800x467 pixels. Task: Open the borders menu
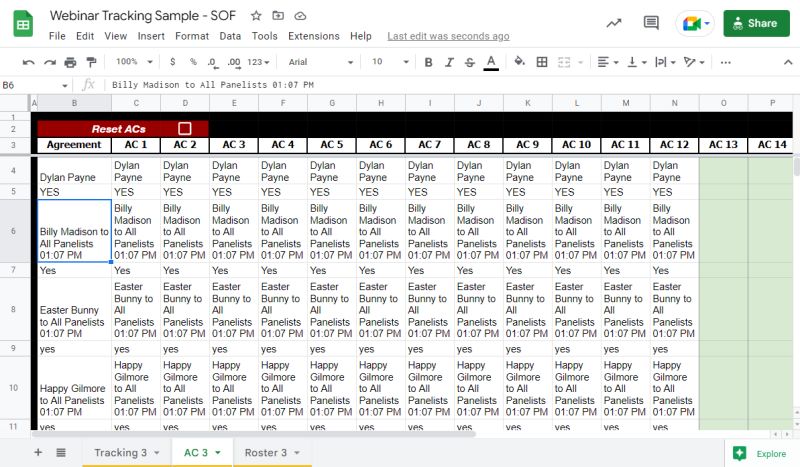point(542,62)
